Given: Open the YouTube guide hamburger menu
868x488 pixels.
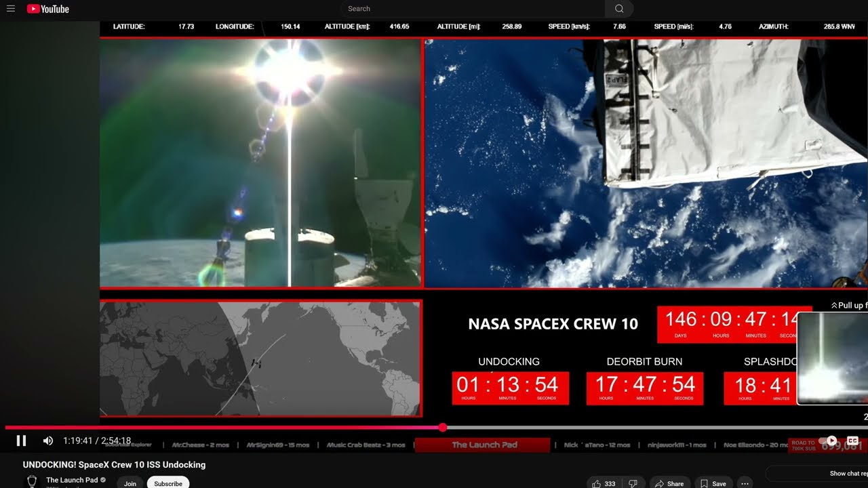Looking at the screenshot, I should click(11, 9).
